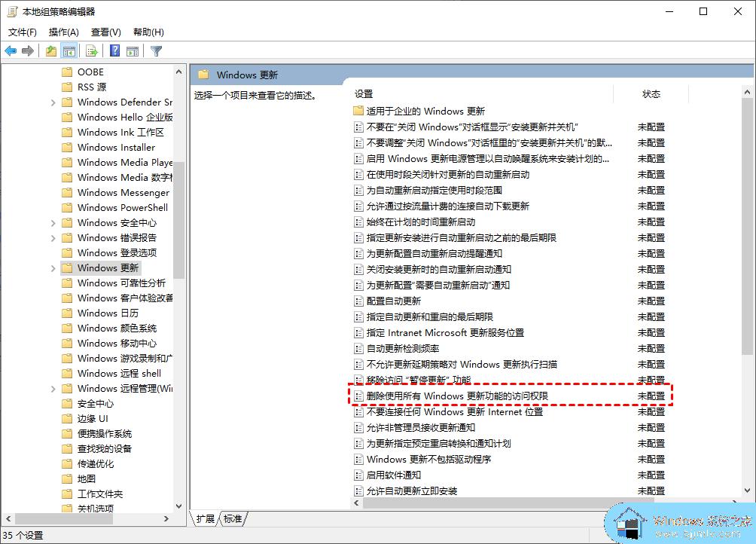The width and height of the screenshot is (756, 544).
Task: Expand the Windows Defender tree node
Action: (53, 102)
